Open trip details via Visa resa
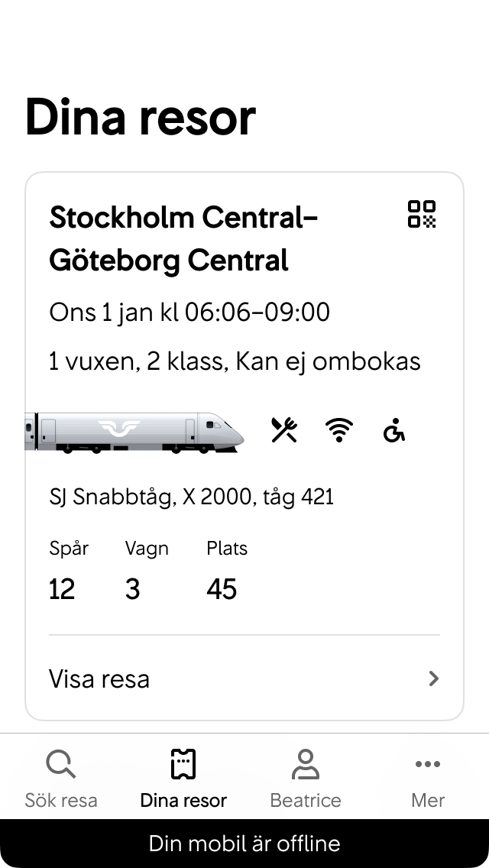Image resolution: width=489 pixels, height=868 pixels. pos(99,679)
